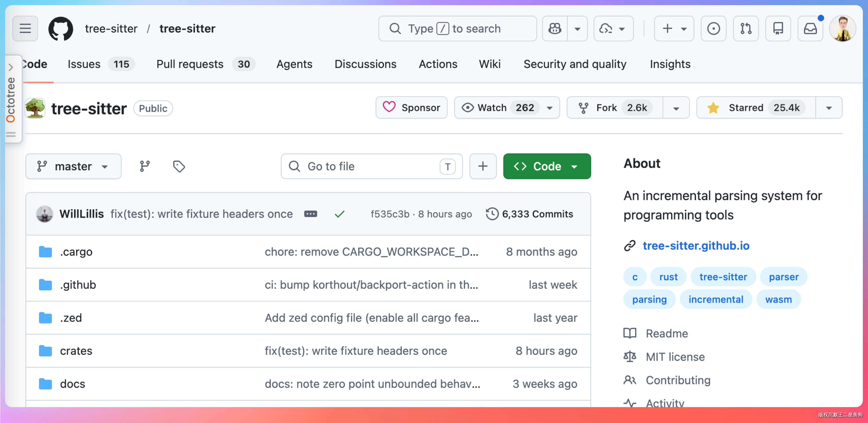Open the Actions tab

[x=438, y=64]
